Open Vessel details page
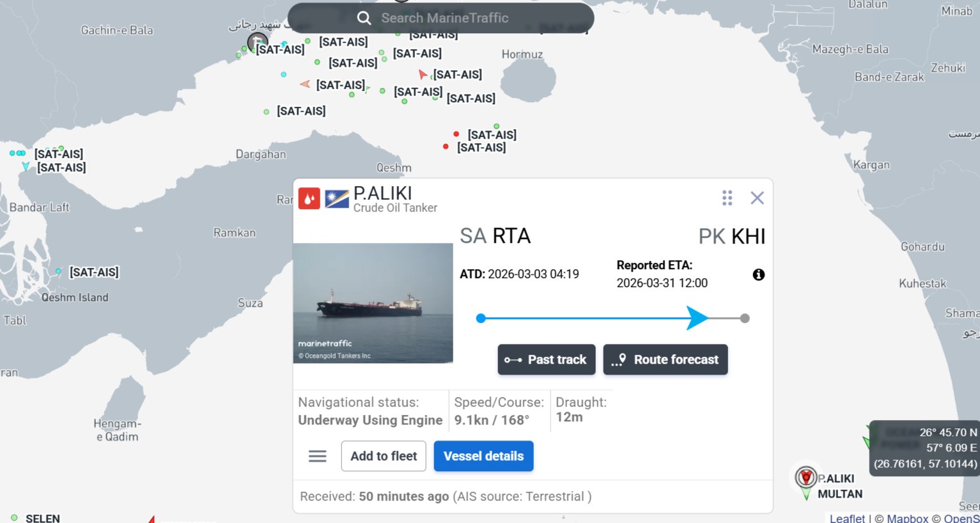 483,456
